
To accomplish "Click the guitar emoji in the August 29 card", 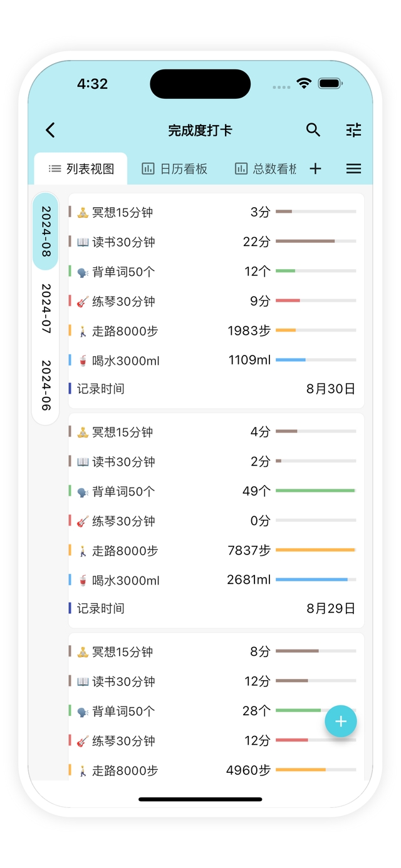I will [x=83, y=521].
